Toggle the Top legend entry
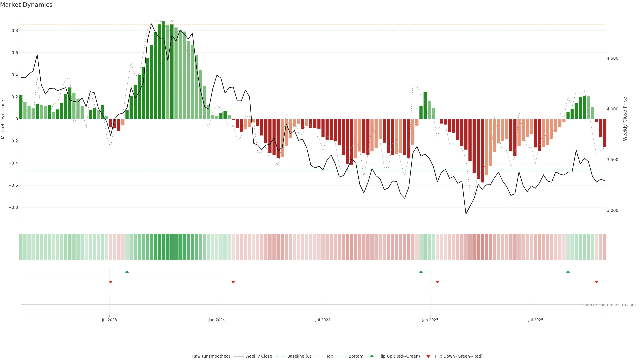This screenshot has width=644, height=362. [x=330, y=356]
